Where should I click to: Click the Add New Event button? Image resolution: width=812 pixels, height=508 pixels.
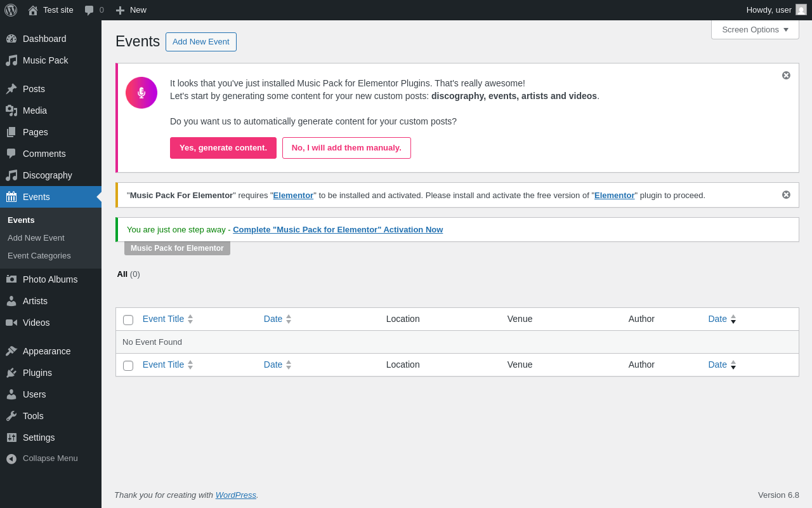click(x=201, y=42)
